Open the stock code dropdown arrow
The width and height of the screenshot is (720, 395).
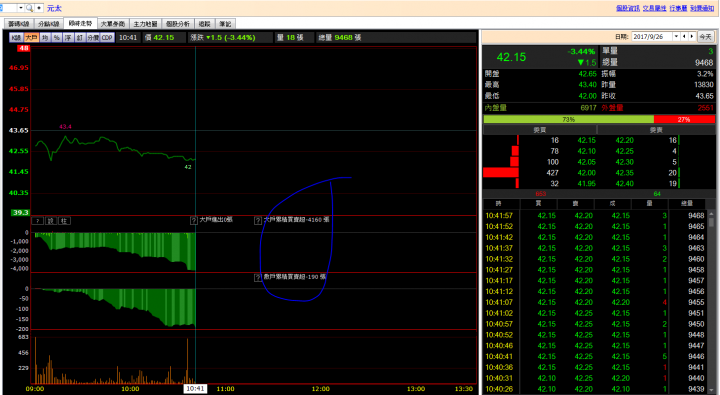21,8
